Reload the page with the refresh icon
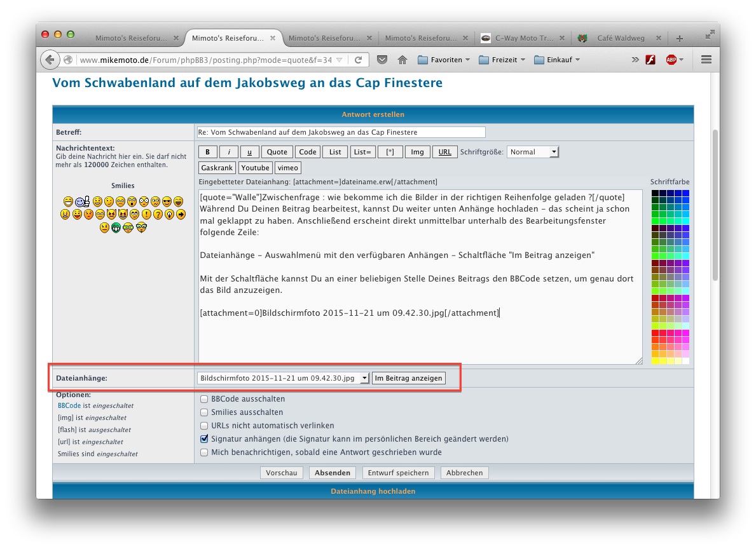Viewport: 756px width, 549px height. 358,60
